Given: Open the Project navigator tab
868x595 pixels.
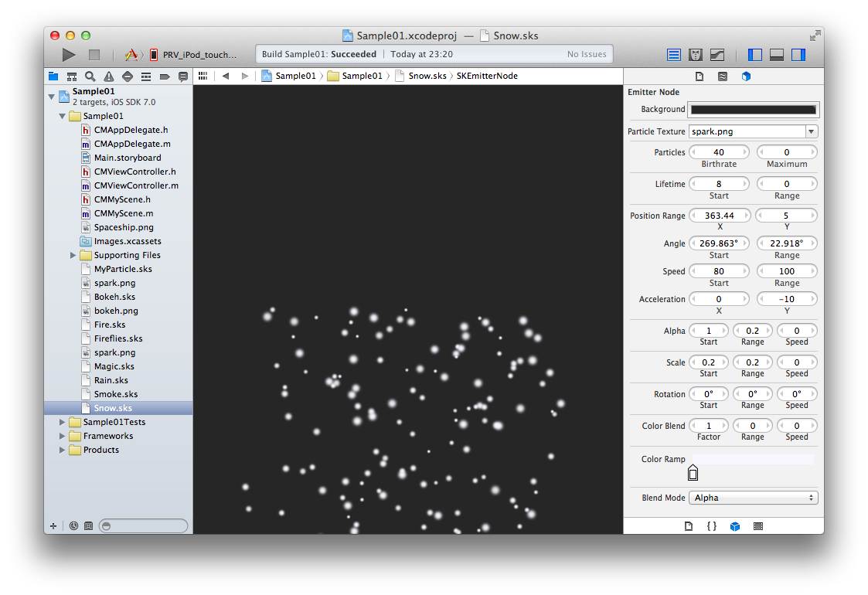Looking at the screenshot, I should coord(53,76).
